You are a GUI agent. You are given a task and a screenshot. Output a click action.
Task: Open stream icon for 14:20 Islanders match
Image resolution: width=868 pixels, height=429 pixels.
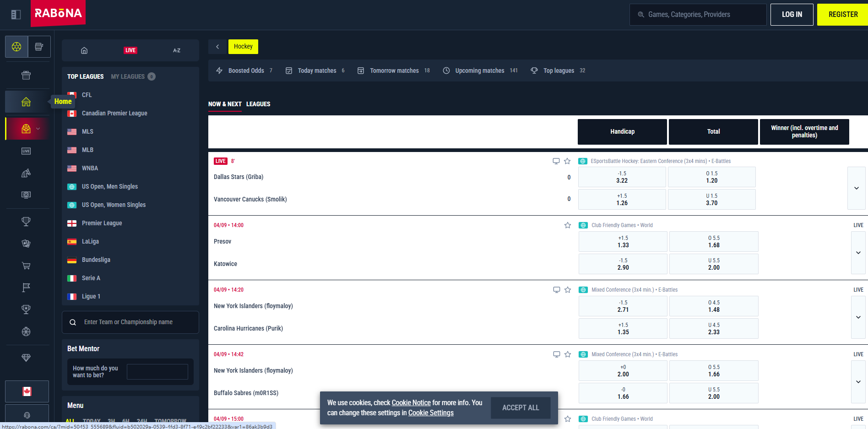557,290
